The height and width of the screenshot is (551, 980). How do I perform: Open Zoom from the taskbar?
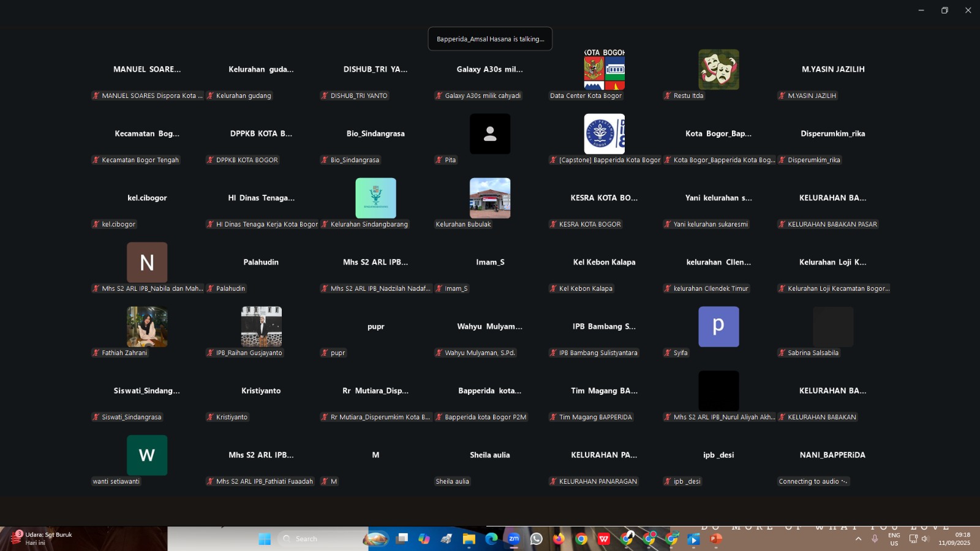(x=513, y=539)
